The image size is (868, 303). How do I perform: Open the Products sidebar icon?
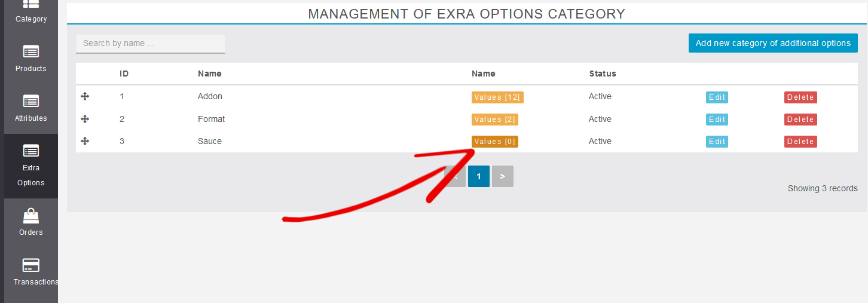(30, 51)
